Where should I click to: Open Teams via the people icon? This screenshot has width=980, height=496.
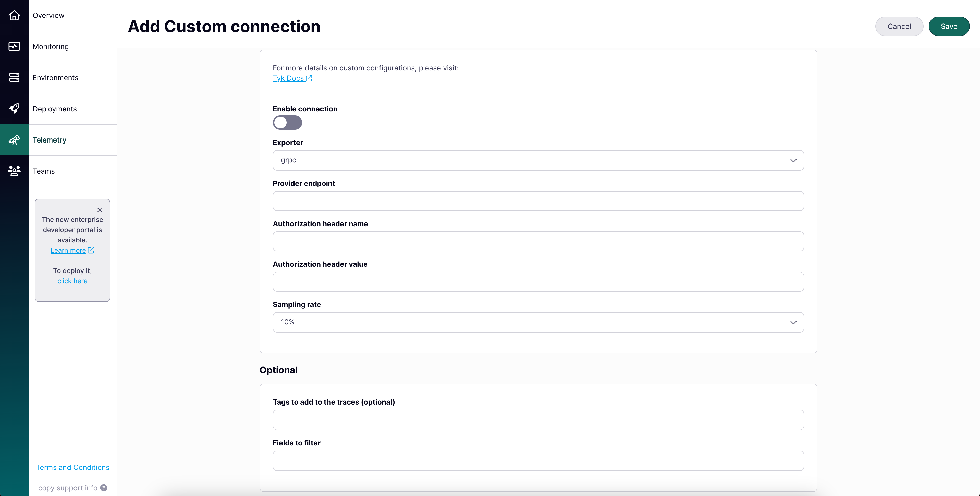[x=14, y=171]
